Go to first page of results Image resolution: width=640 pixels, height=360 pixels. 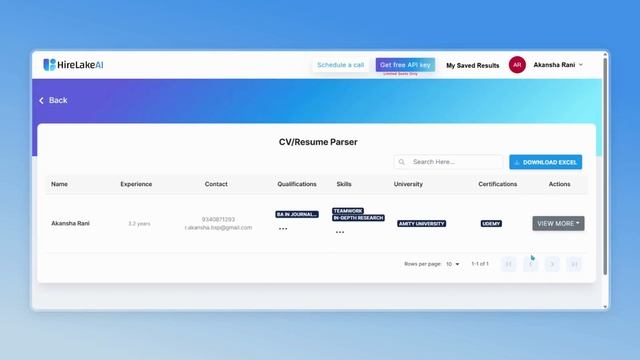[509, 264]
